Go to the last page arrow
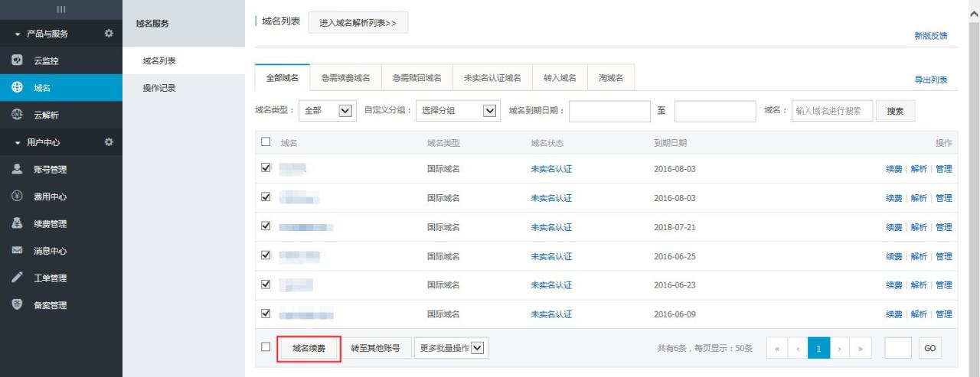The height and width of the screenshot is (377, 980). point(861,348)
